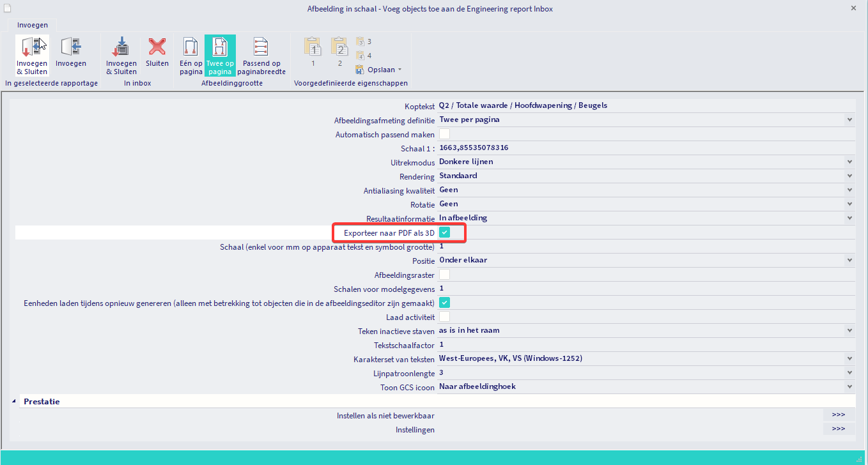Enable the 'Laad activiteit' checkbox
Image resolution: width=868 pixels, height=465 pixels.
pos(444,316)
